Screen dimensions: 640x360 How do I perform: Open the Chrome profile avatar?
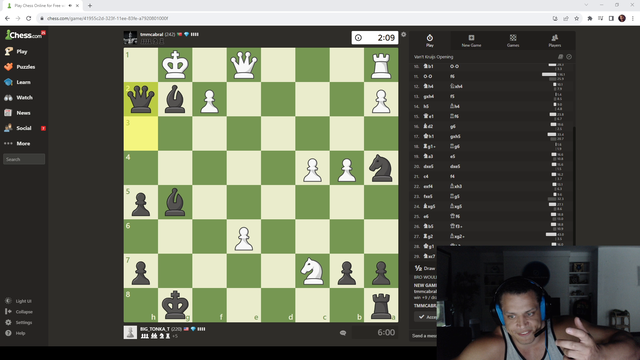pos(622,18)
